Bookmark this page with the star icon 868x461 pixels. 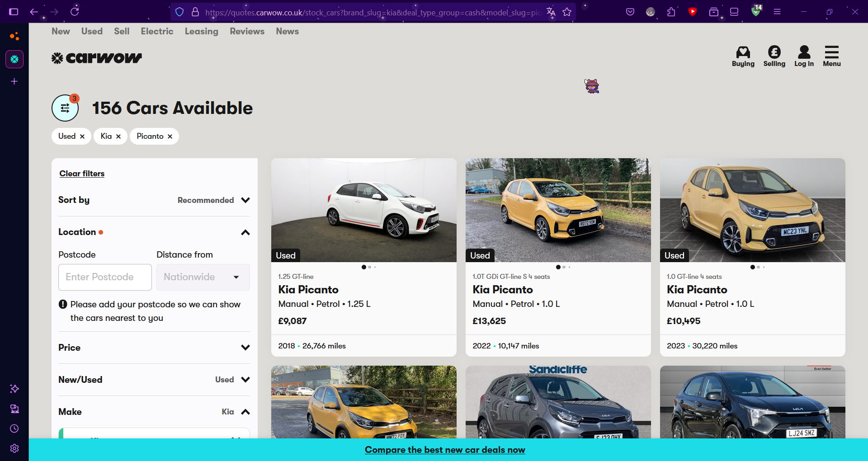click(x=567, y=12)
